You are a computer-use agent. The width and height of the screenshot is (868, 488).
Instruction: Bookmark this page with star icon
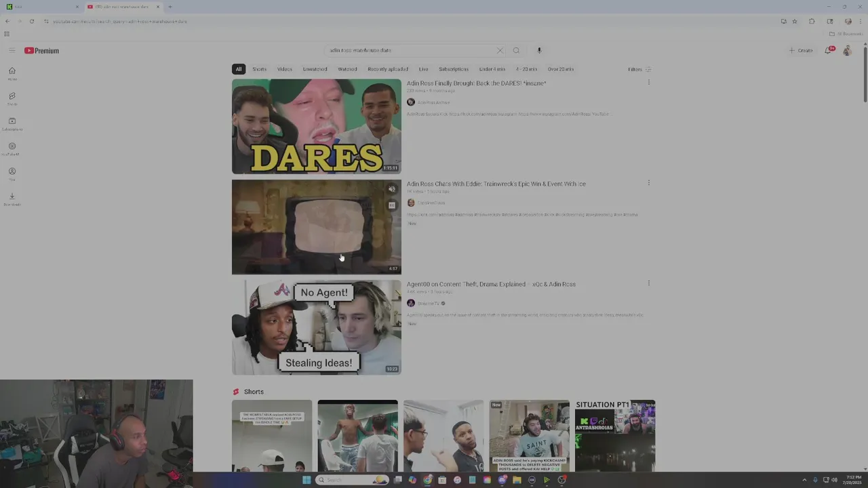click(x=795, y=21)
